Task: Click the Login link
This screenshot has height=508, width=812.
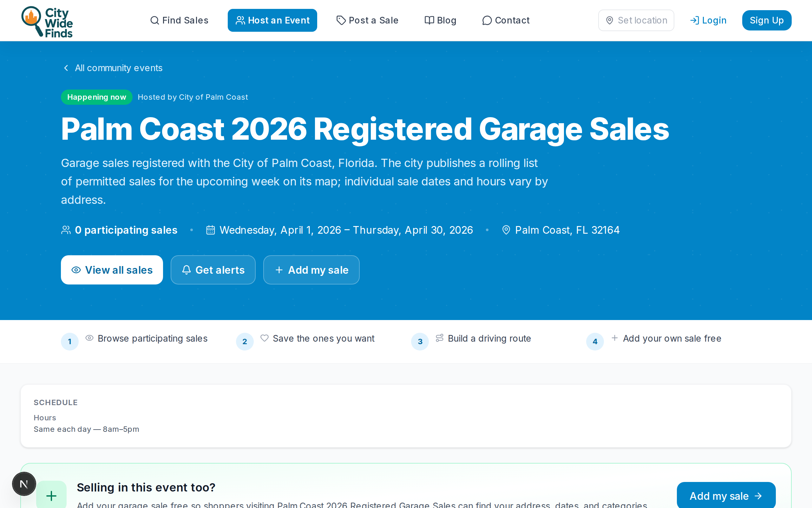Action: point(708,20)
